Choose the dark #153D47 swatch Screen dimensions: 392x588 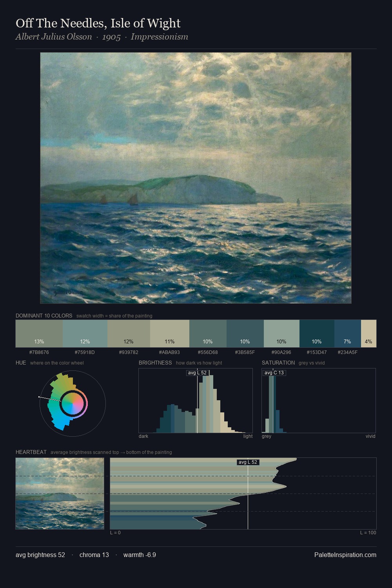click(317, 334)
